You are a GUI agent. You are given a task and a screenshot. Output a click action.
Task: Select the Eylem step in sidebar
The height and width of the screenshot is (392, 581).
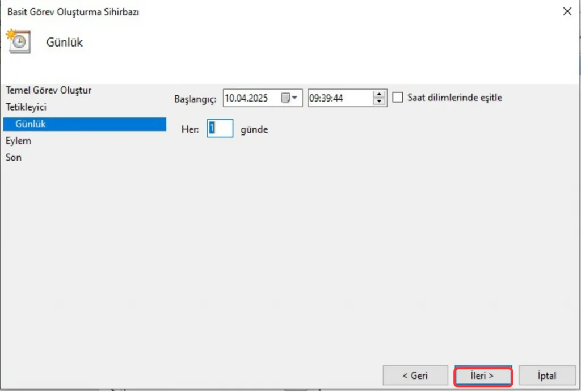(18, 141)
